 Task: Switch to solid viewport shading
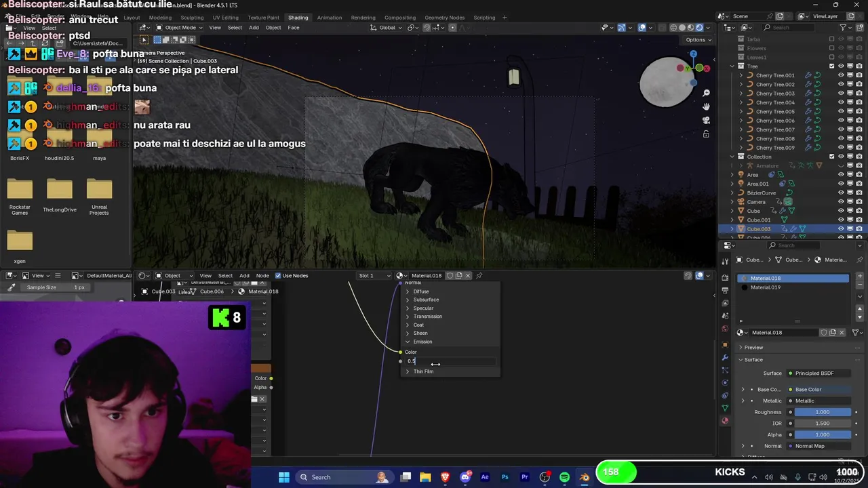pos(682,28)
